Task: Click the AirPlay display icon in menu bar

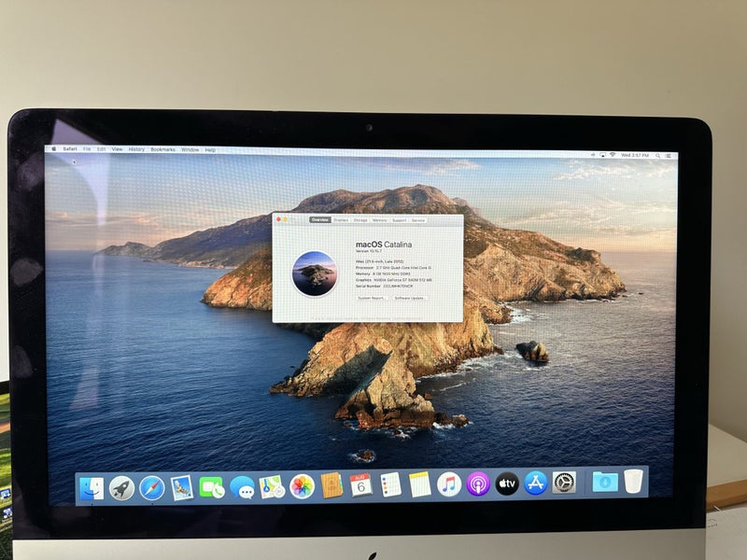Action: [602, 155]
